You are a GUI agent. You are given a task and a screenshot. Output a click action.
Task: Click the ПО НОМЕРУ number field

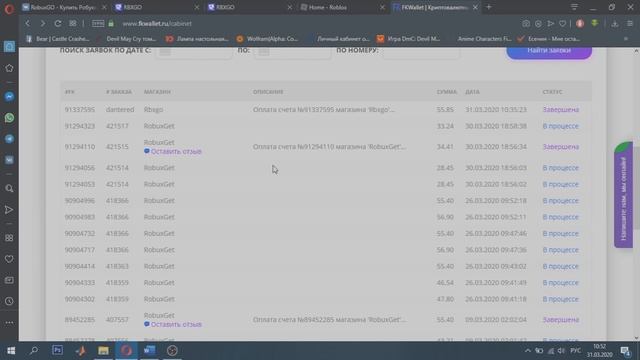[421, 53]
